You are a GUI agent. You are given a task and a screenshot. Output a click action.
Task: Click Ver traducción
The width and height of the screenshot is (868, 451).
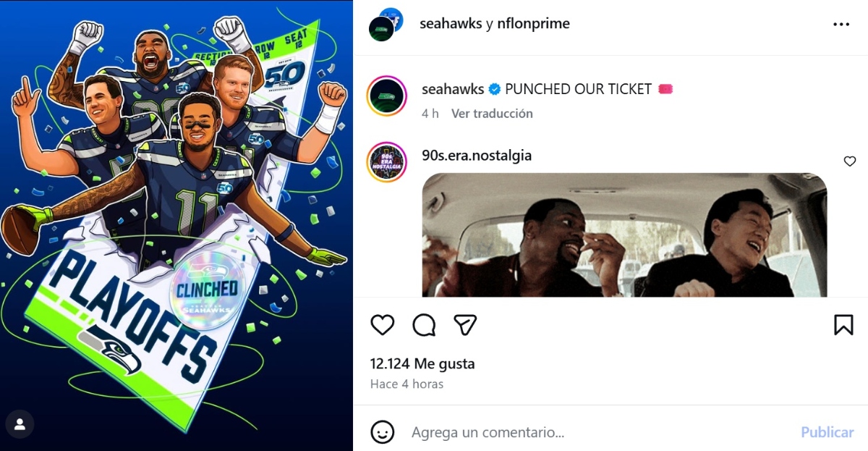[x=492, y=114]
